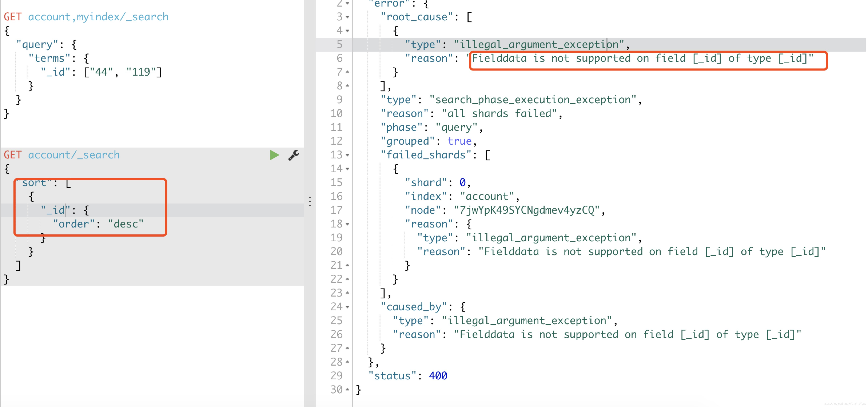Screen dimensions: 868x407
Task: Collapse root_cause fold arrow at line 3
Action: pos(347,17)
